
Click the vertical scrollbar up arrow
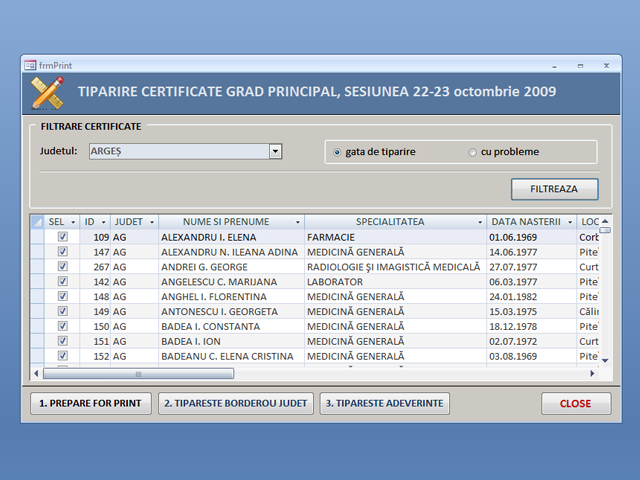[x=605, y=221]
